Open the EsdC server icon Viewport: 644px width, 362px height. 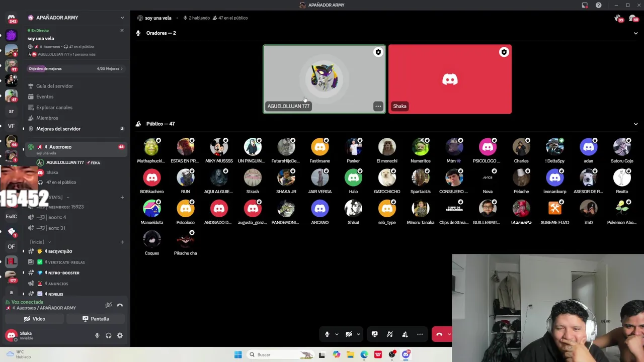point(11,217)
